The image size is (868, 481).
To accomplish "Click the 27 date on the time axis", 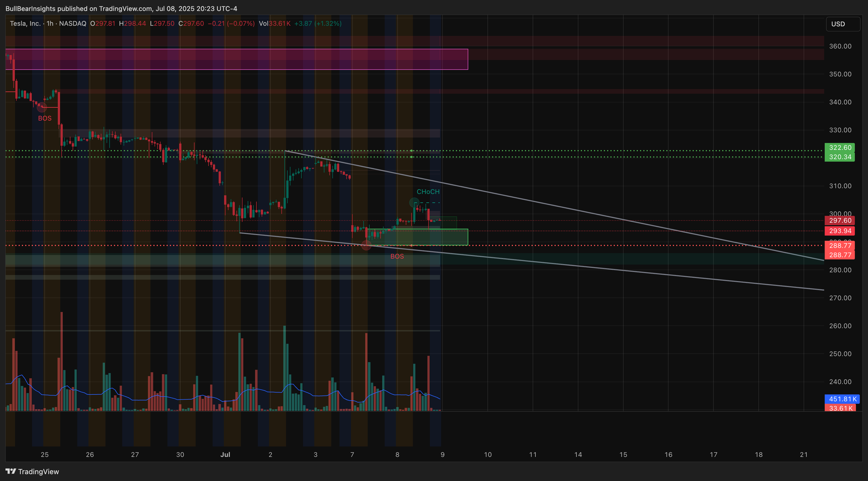I will (135, 454).
